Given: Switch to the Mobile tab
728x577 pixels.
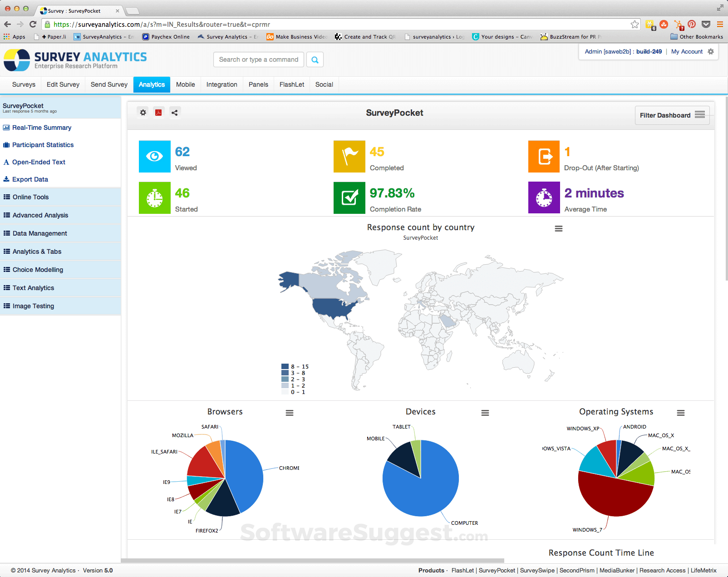Looking at the screenshot, I should pos(186,84).
